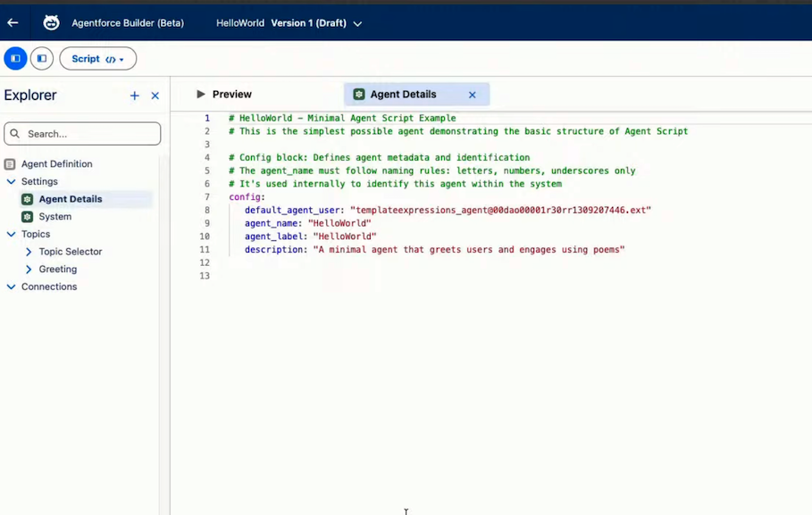Click the search magnifier icon

(x=15, y=134)
